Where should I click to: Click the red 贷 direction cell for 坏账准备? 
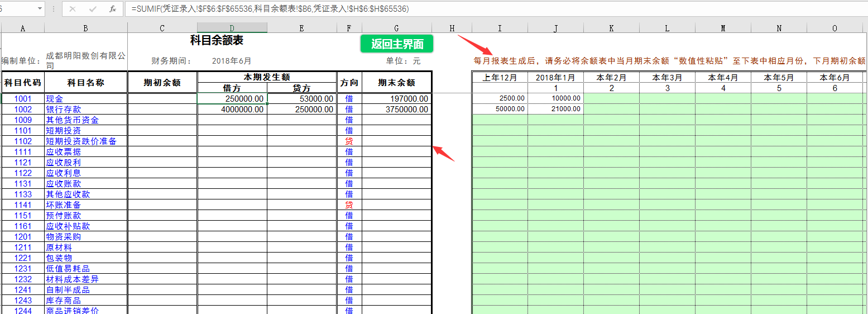(349, 205)
